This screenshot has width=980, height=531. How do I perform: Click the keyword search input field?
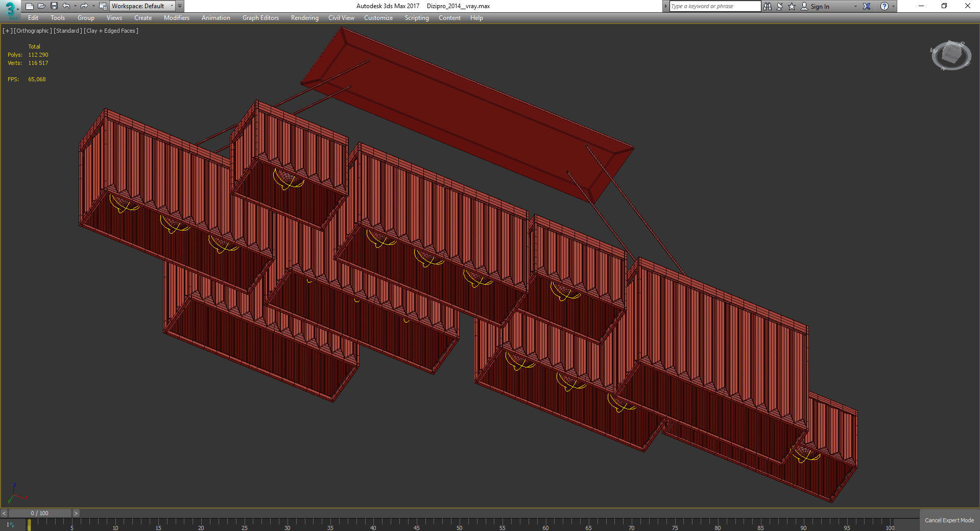coord(715,6)
